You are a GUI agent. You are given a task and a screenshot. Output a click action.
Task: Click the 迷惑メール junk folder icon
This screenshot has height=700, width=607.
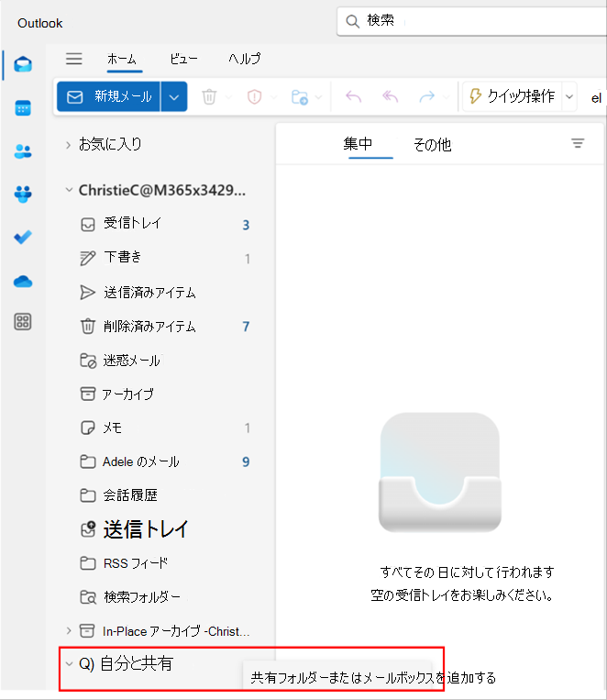(x=88, y=361)
